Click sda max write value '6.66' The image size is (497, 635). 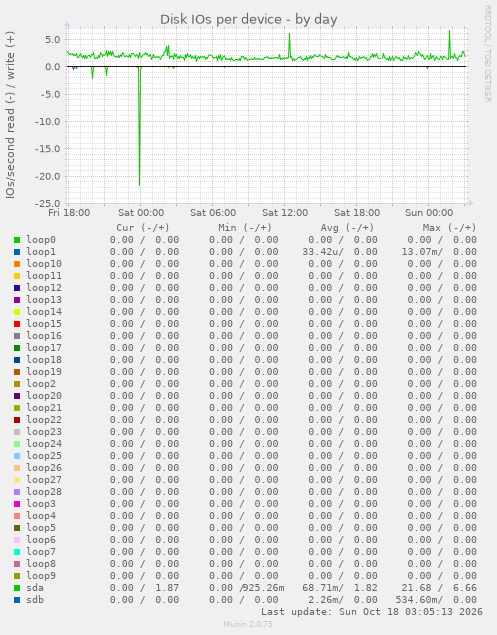coord(465,588)
